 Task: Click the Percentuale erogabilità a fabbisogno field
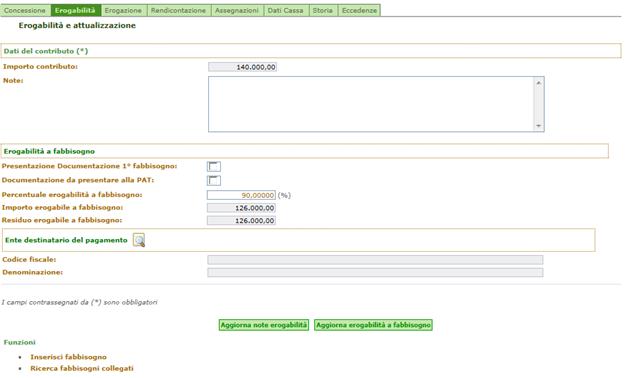click(x=241, y=195)
